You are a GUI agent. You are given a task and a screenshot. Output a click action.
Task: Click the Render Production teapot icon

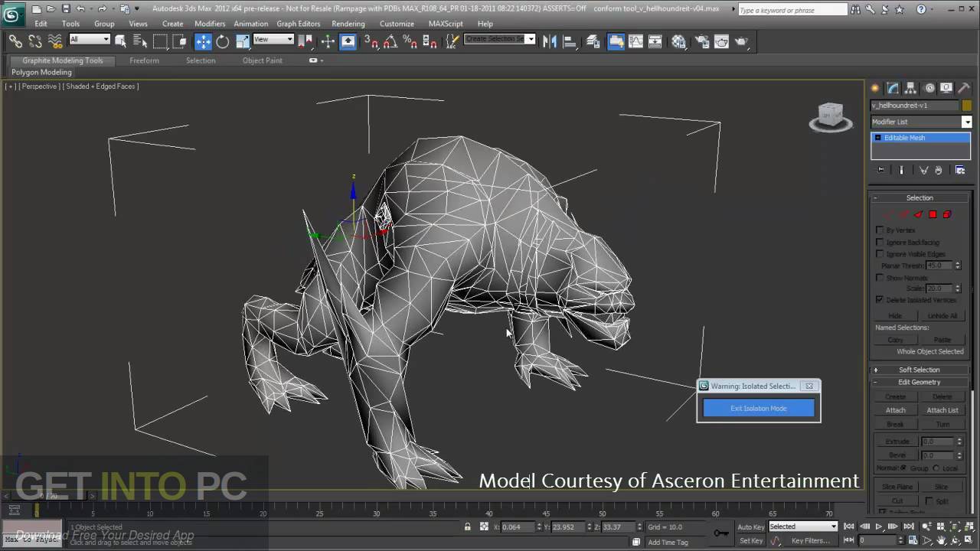coord(742,41)
